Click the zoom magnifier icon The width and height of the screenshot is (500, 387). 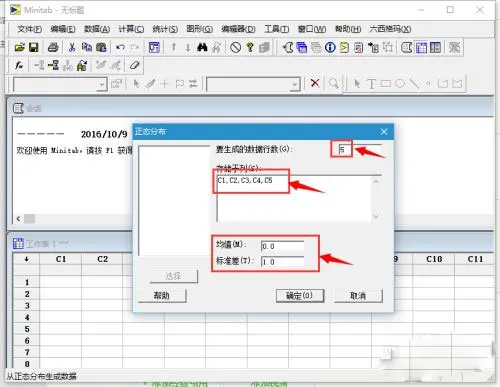click(334, 83)
